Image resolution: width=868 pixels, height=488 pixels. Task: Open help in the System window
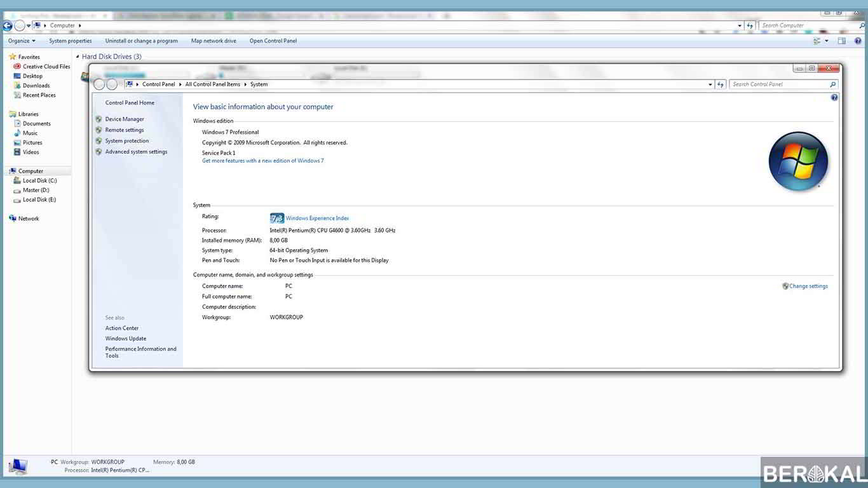(x=834, y=97)
